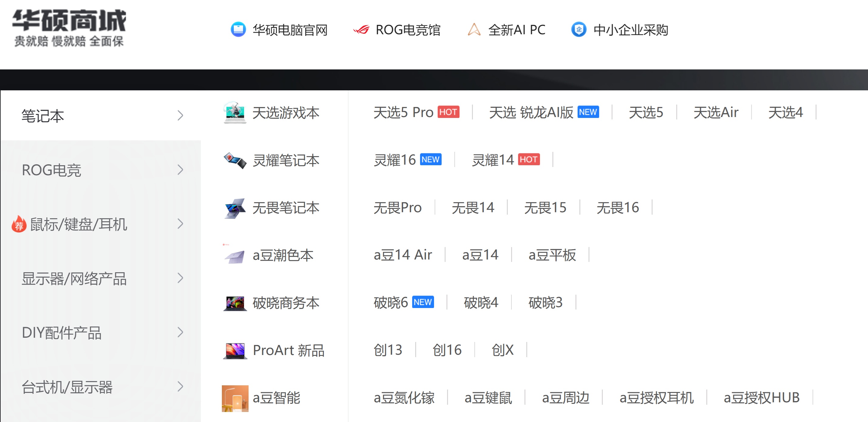The height and width of the screenshot is (422, 868).
Task: Open the 灵耀笔记本 series link
Action: tap(286, 160)
